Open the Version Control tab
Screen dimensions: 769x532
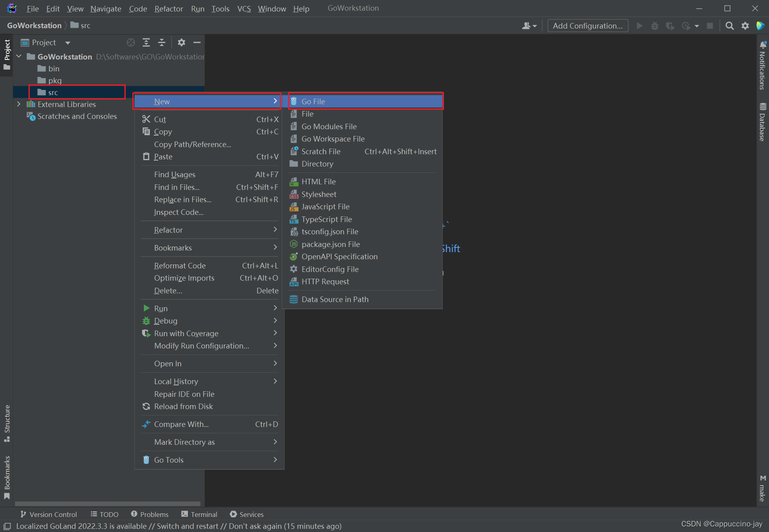(x=48, y=514)
